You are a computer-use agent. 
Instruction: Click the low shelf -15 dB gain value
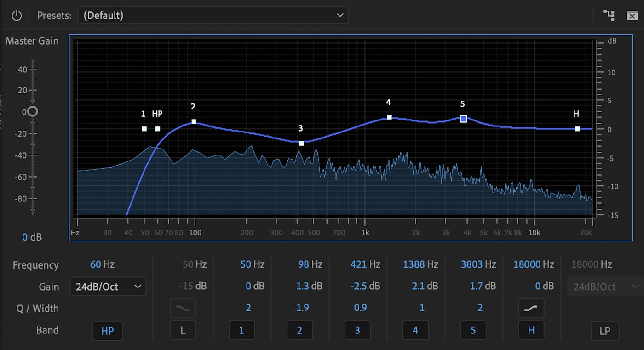[x=193, y=286]
